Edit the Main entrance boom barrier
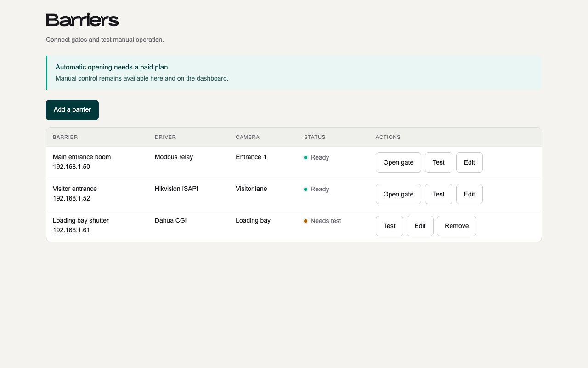 click(x=469, y=162)
